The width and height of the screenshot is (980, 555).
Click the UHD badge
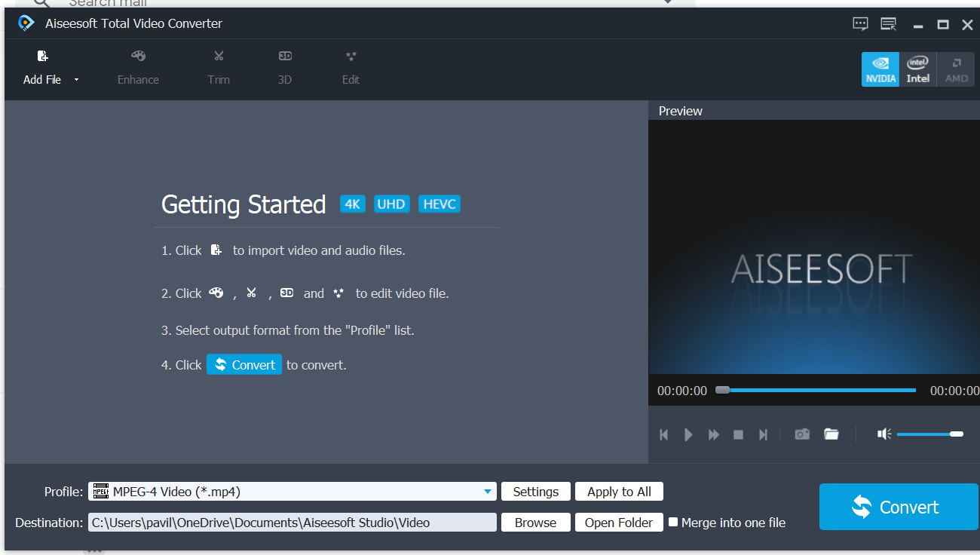[391, 204]
